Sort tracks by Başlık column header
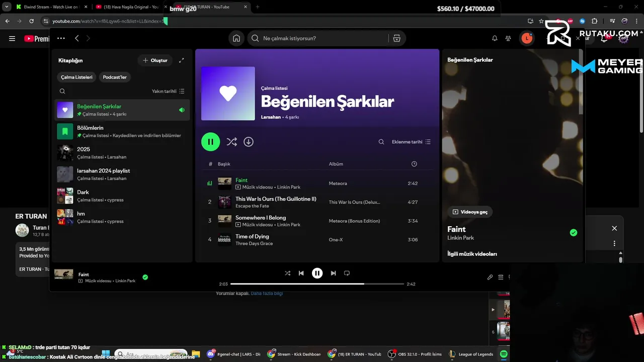 pyautogui.click(x=224, y=164)
